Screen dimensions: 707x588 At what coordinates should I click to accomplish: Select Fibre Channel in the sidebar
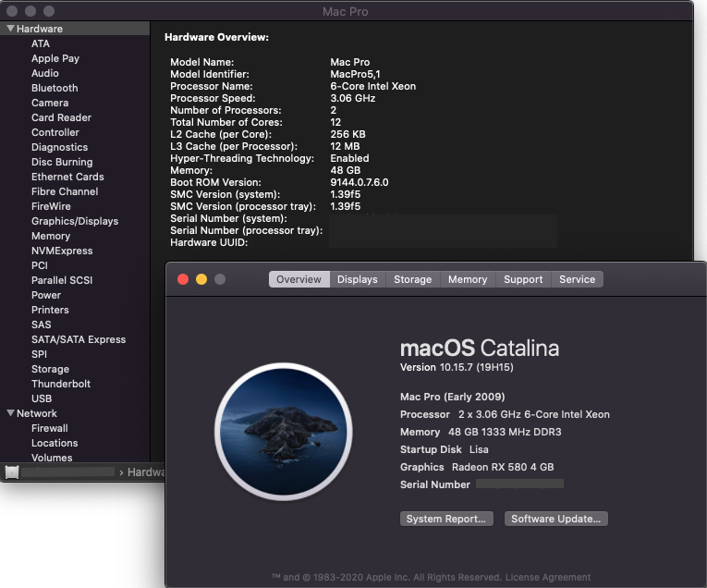coord(65,191)
